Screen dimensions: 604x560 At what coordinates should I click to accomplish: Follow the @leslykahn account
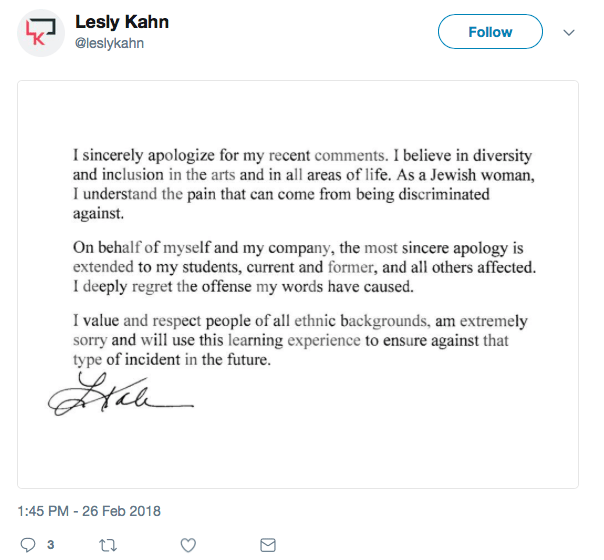(490, 32)
